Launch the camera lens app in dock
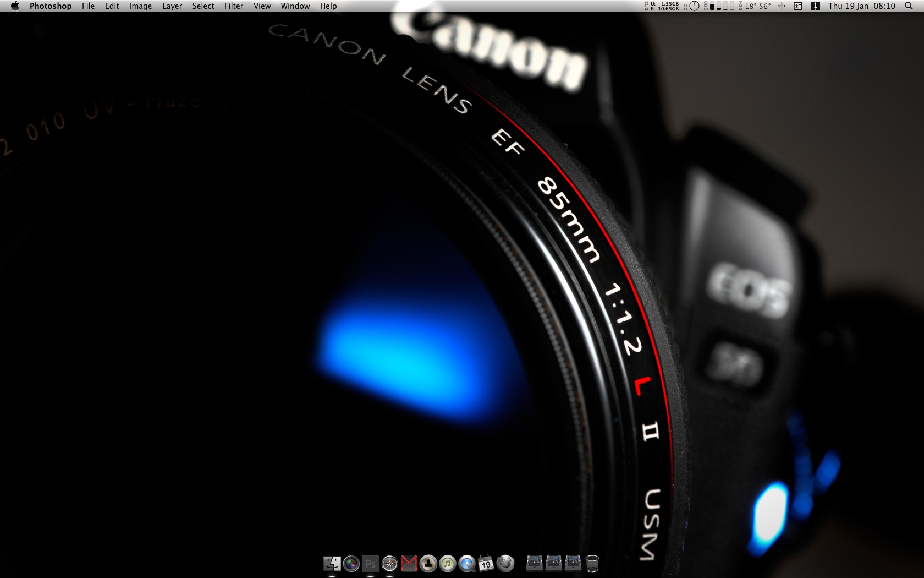This screenshot has width=924, height=578. click(x=351, y=563)
